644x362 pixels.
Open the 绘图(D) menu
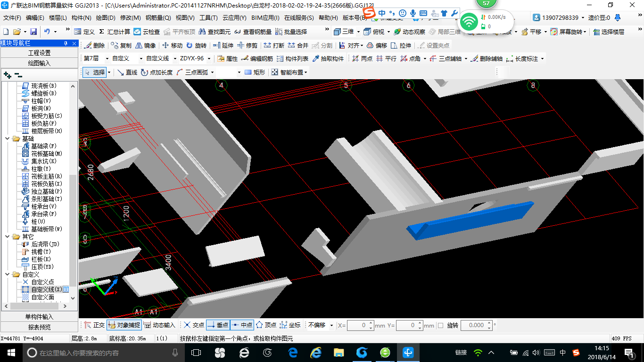106,18
